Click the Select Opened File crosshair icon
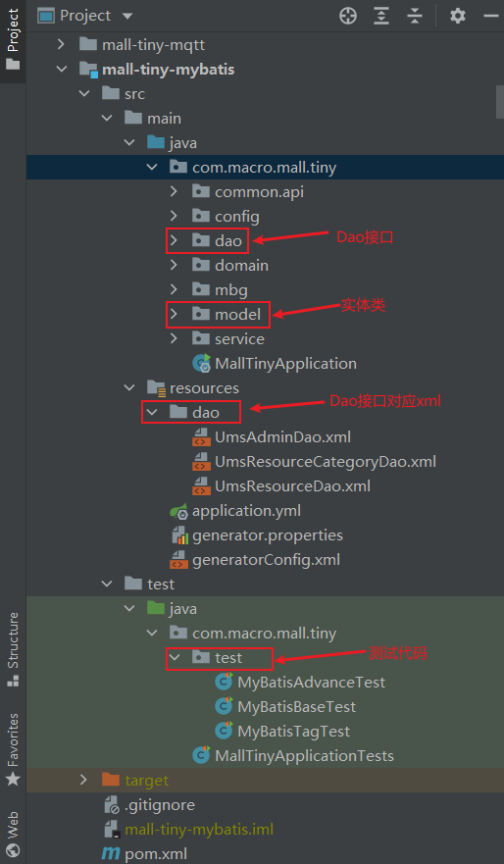This screenshot has height=864, width=504. pos(348,16)
